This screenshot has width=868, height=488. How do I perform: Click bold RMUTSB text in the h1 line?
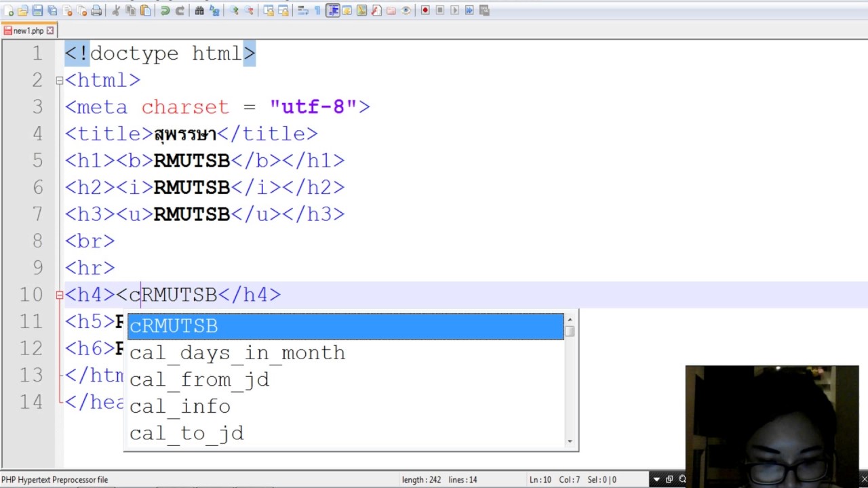(192, 161)
